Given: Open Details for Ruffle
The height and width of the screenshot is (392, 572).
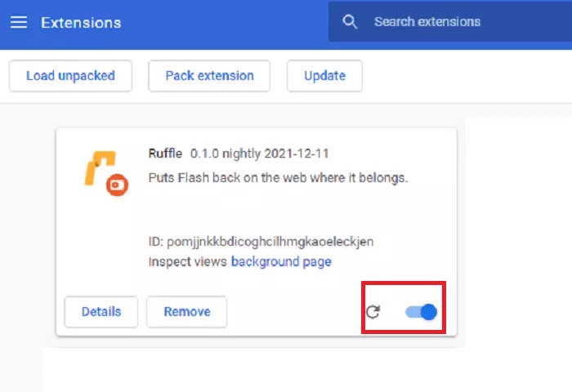Looking at the screenshot, I should click(x=101, y=311).
